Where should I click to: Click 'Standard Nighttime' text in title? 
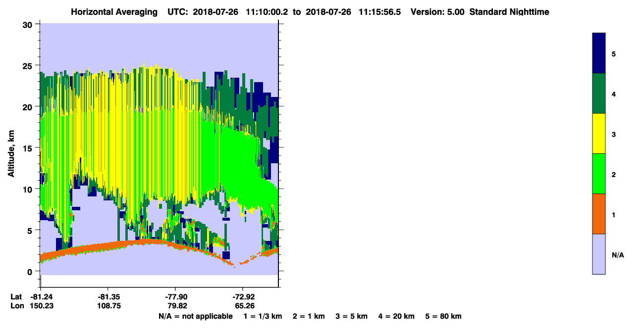click(509, 12)
